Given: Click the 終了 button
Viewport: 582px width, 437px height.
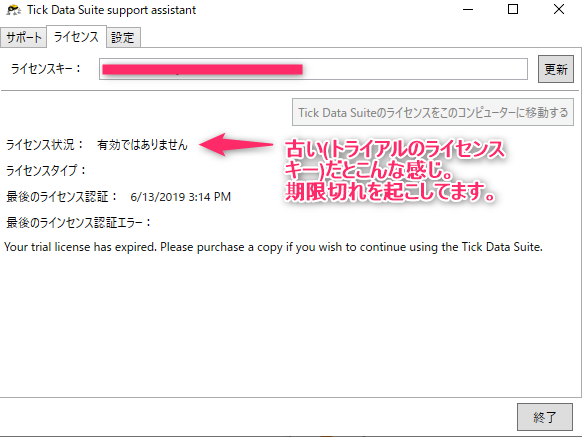Looking at the screenshot, I should [545, 417].
